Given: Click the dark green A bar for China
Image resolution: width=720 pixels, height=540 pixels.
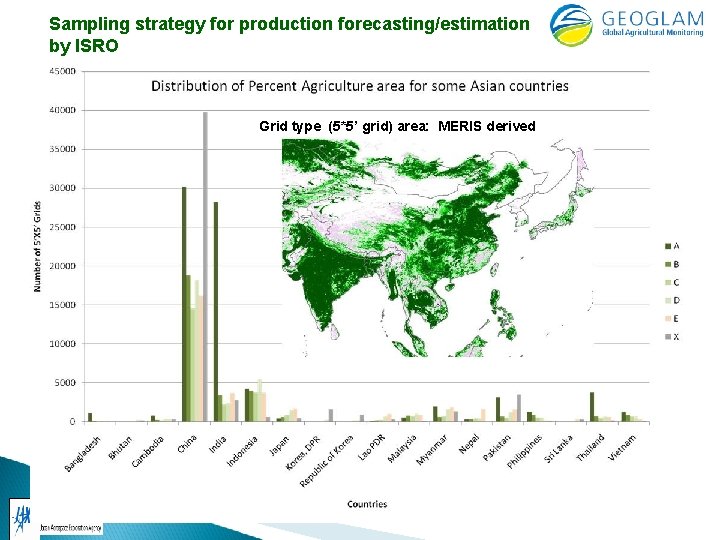Looking at the screenshot, I should pyautogui.click(x=184, y=304).
